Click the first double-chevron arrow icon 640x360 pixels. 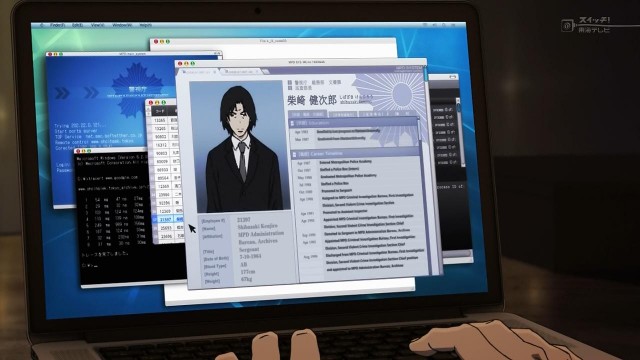tap(62, 93)
